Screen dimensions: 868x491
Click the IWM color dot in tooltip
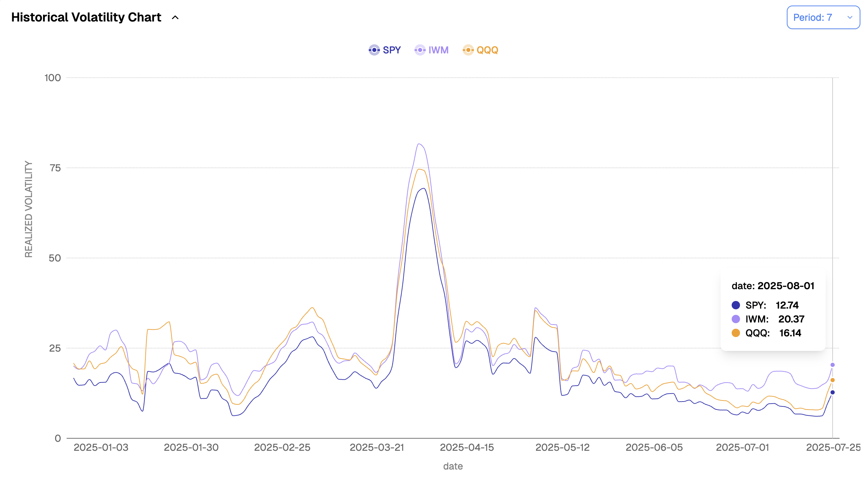point(735,319)
